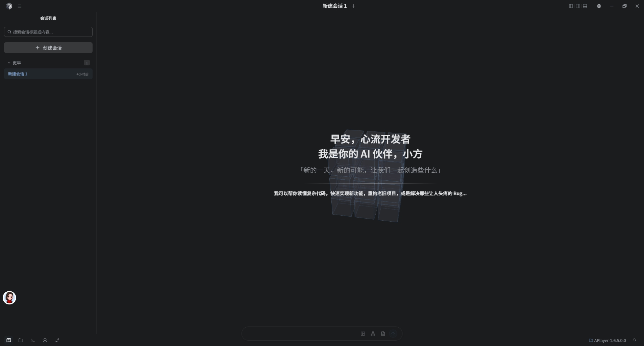The height and width of the screenshot is (346, 644).
Task: Open the terminal panel icon
Action: coord(33,340)
